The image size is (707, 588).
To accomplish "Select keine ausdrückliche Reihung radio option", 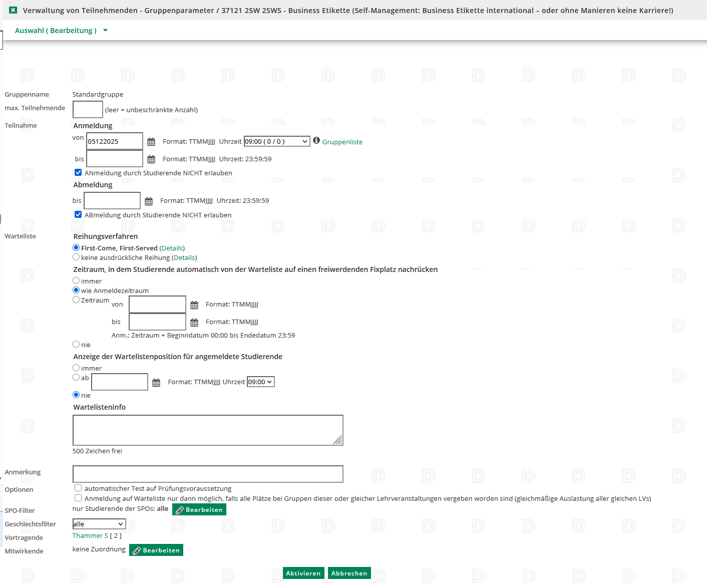I will [76, 257].
